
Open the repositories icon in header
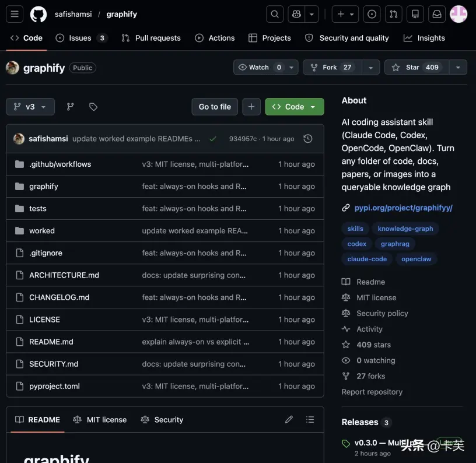[x=415, y=14]
